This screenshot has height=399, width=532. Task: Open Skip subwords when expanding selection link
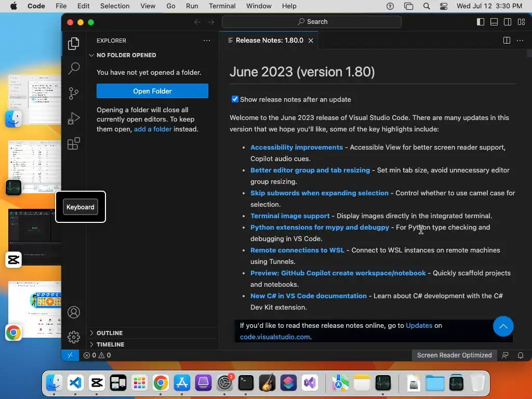tap(320, 193)
